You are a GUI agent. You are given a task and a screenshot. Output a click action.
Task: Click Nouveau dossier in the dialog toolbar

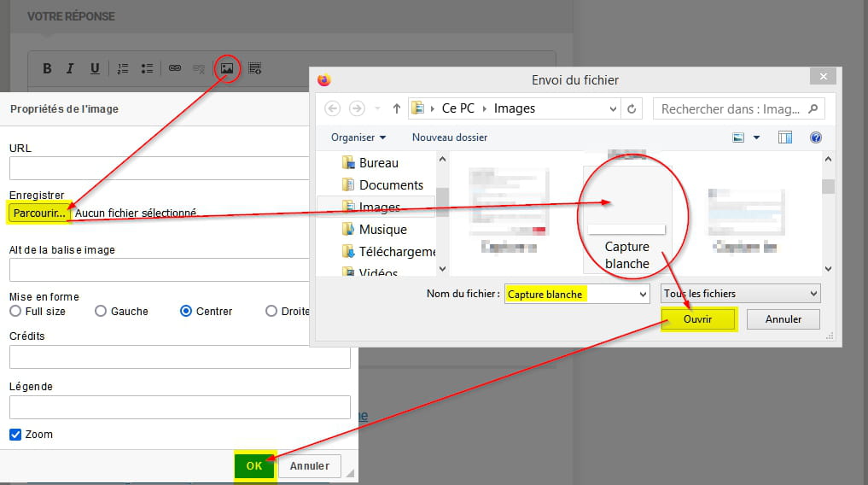click(x=449, y=137)
